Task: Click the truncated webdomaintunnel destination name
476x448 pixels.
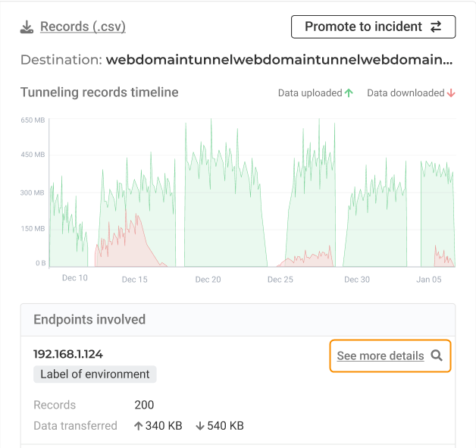Action: tap(279, 60)
